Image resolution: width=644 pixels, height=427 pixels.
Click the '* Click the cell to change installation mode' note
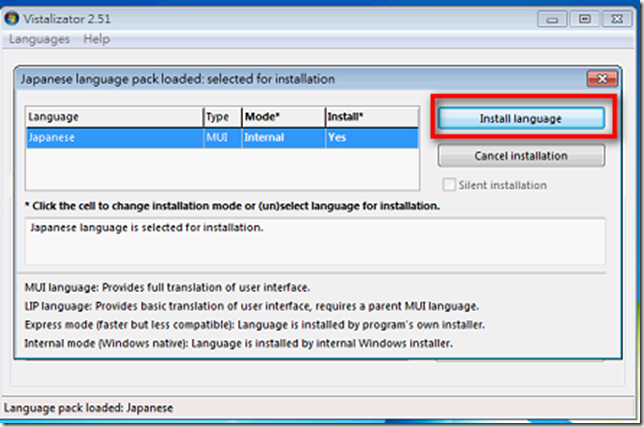[x=232, y=206]
